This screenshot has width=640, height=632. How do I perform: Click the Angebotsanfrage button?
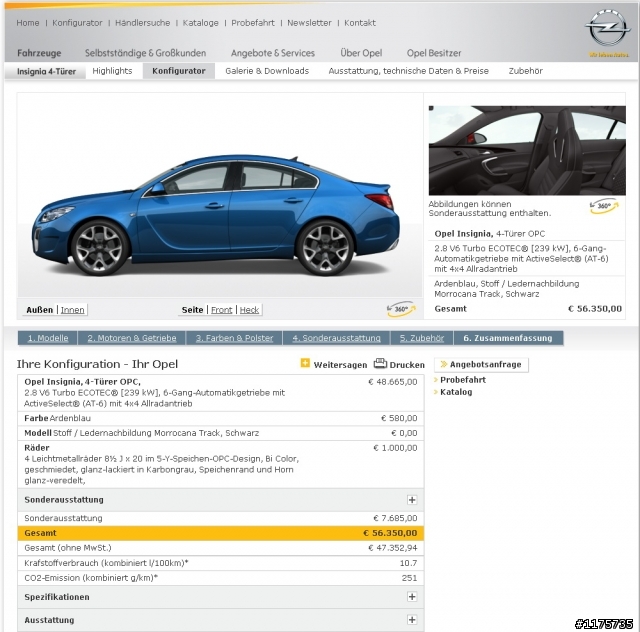(481, 365)
